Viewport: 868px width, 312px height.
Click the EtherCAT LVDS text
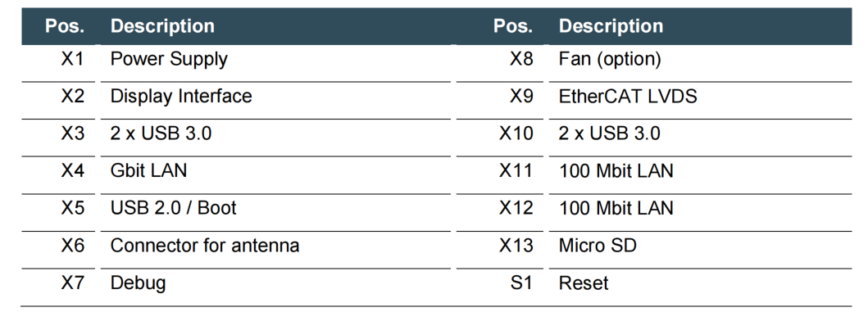tap(628, 97)
